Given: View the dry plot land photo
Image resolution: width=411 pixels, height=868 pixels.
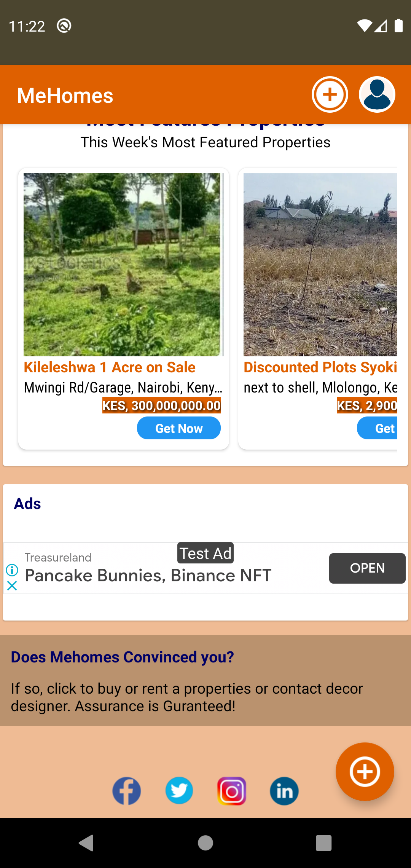Looking at the screenshot, I should [320, 265].
